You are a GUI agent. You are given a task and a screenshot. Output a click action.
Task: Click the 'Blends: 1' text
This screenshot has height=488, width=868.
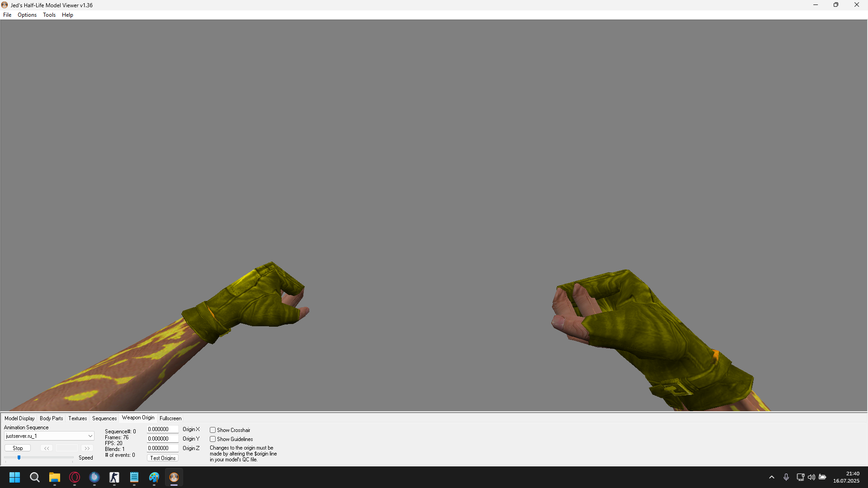point(115,449)
